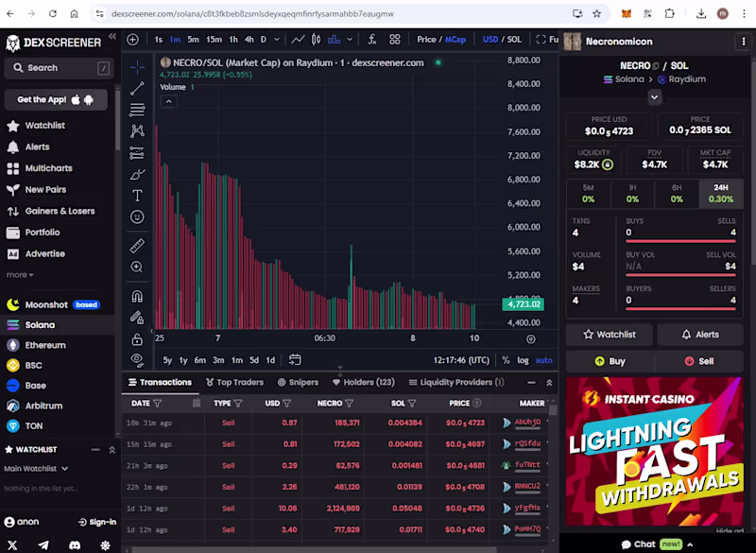
Task: Switch to line chart style
Action: (x=298, y=40)
